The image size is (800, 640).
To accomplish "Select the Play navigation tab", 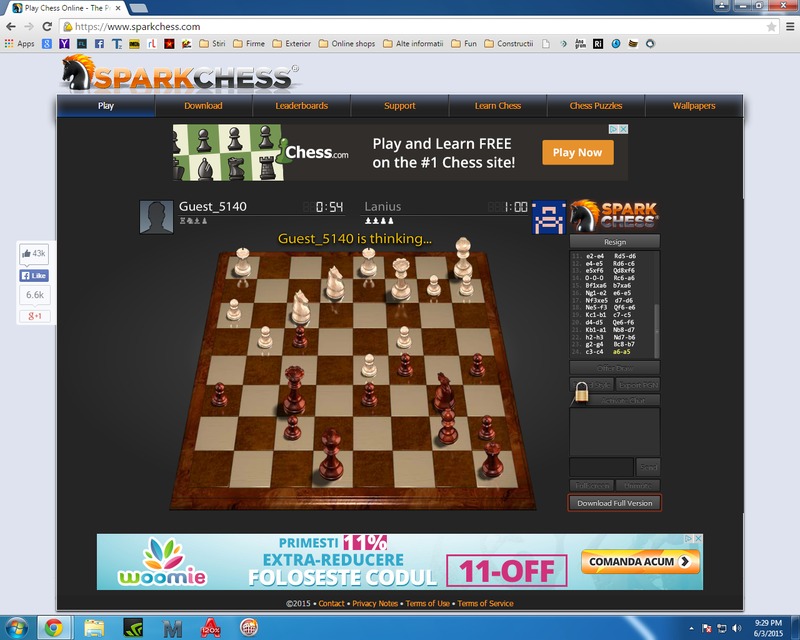I will pos(106,106).
